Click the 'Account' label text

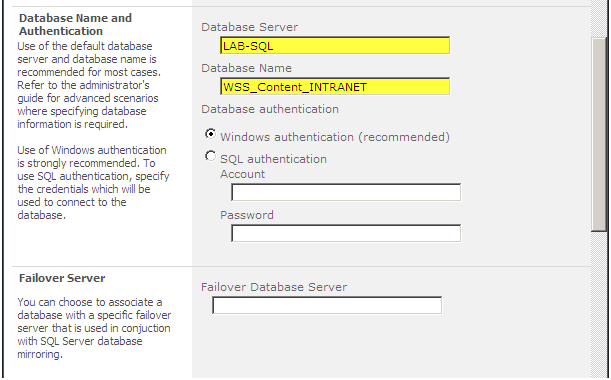click(x=242, y=174)
